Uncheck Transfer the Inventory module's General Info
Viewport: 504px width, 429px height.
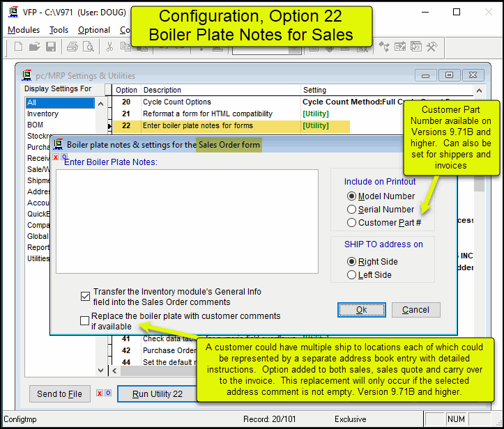[x=85, y=296]
